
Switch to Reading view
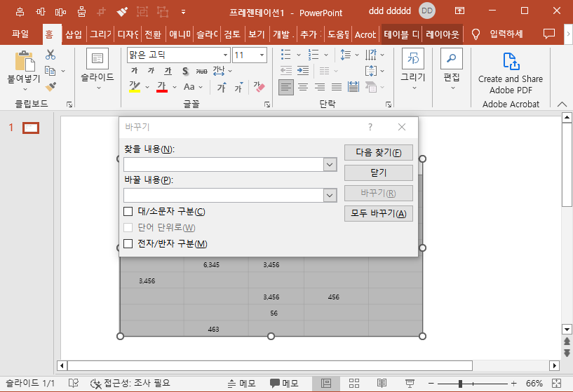382,383
